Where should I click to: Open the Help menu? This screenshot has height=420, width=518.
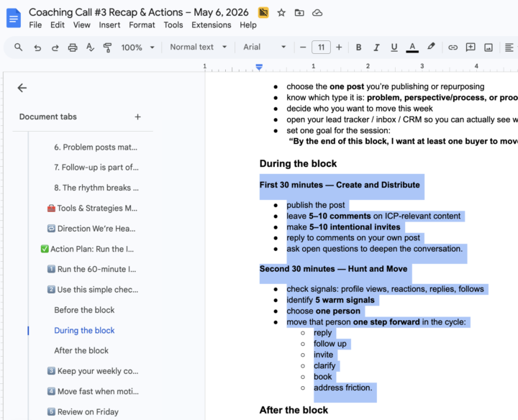248,25
